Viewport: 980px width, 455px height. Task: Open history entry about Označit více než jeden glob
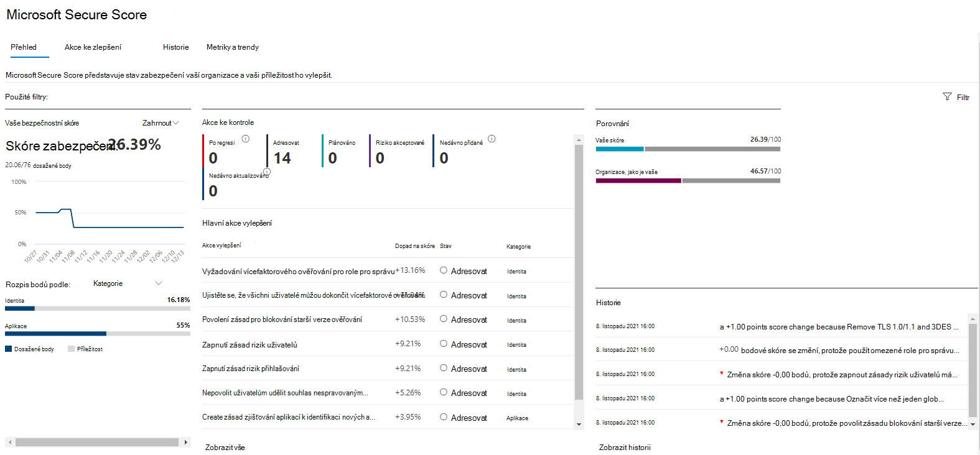coord(831,399)
